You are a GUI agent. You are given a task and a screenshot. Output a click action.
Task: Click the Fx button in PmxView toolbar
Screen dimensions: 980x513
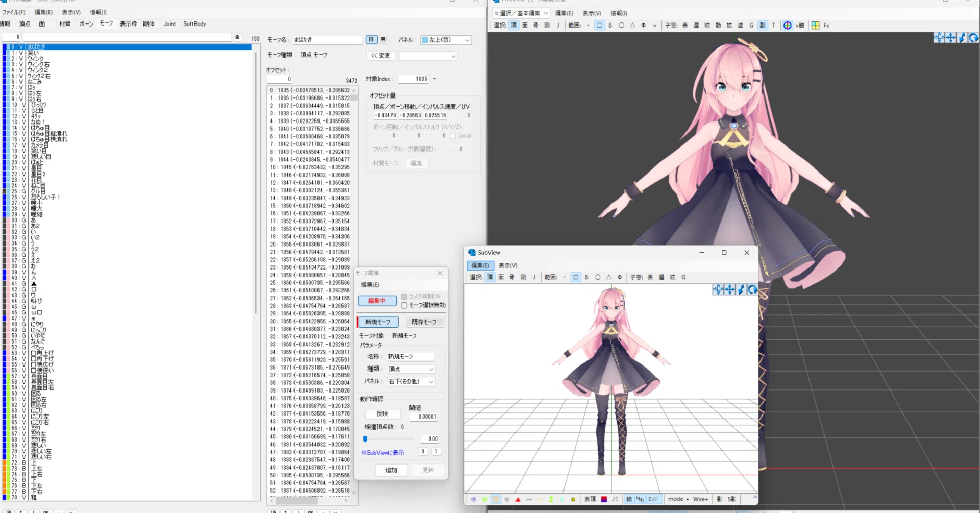pos(826,25)
